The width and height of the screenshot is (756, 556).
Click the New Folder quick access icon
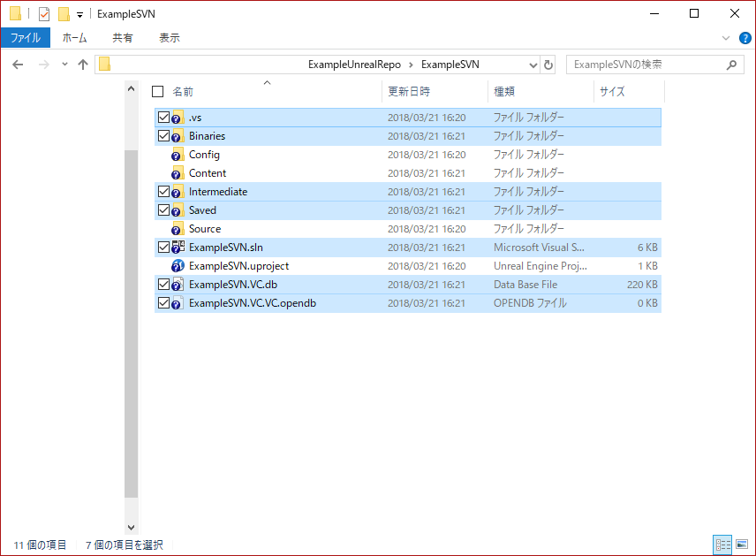(64, 14)
